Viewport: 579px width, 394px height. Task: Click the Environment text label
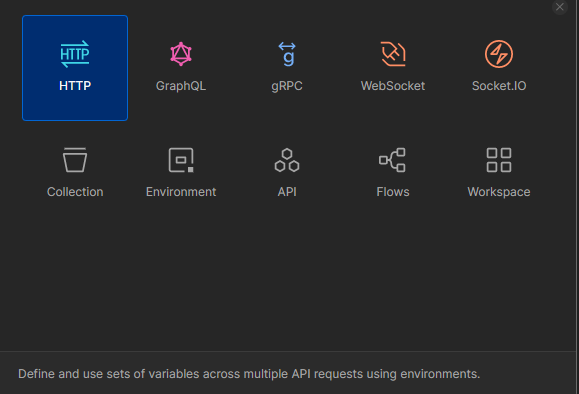click(181, 192)
